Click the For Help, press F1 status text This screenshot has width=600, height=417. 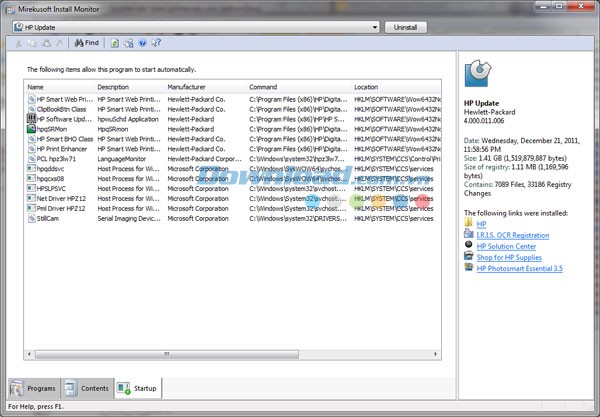pyautogui.click(x=36, y=407)
